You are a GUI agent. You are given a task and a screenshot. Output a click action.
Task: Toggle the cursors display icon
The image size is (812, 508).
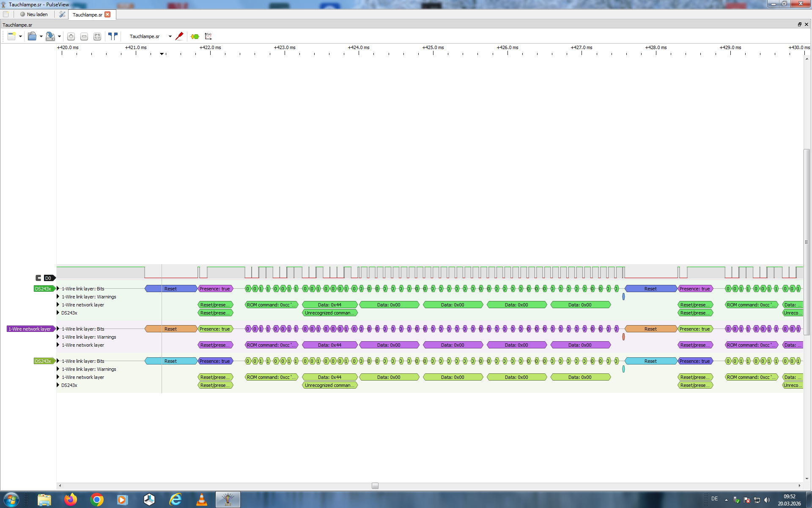pos(112,36)
